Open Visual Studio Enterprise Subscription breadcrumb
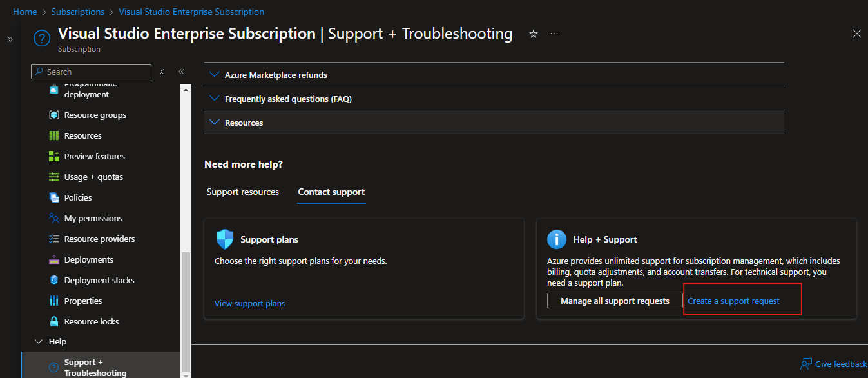 point(191,12)
